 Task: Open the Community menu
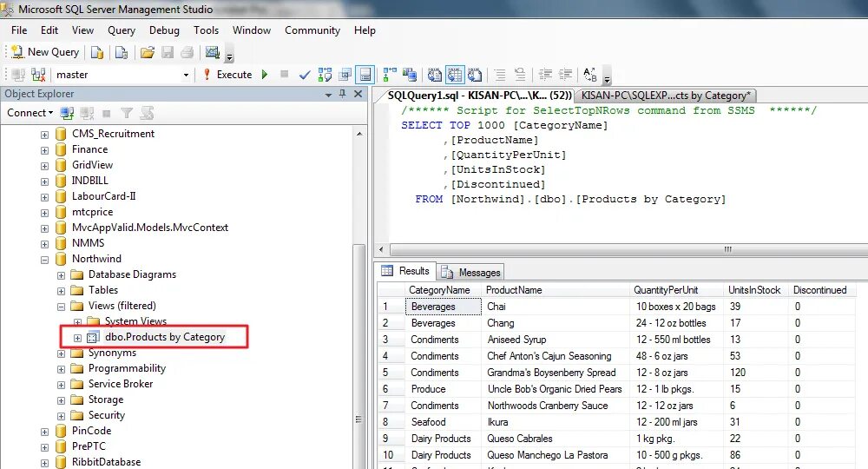click(312, 30)
